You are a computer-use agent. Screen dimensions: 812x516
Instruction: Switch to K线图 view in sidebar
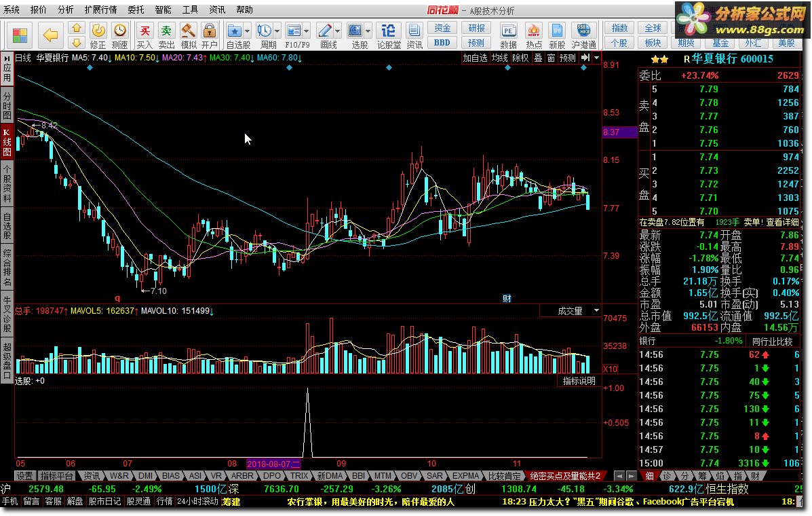(7, 142)
